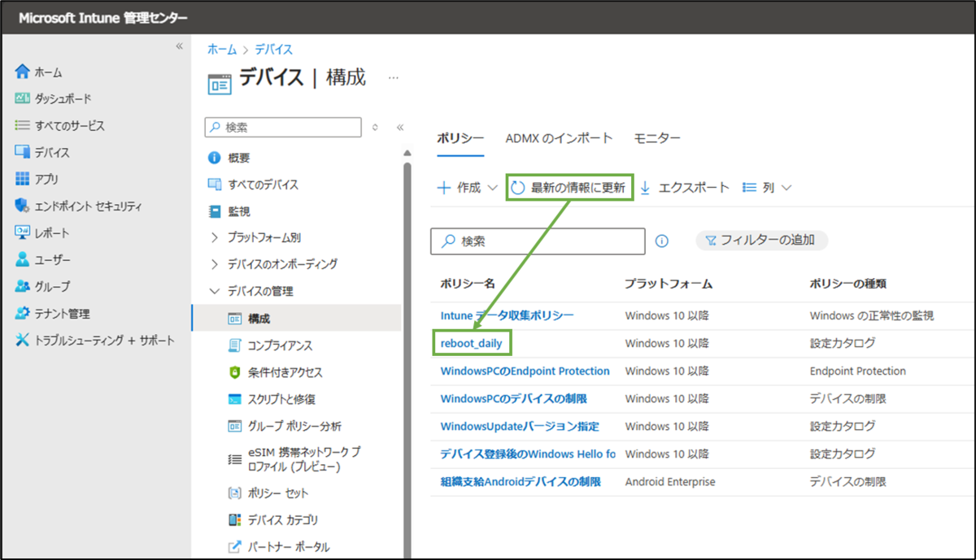Select the デバイス icon in left navigation
976x560 pixels.
pyautogui.click(x=22, y=152)
